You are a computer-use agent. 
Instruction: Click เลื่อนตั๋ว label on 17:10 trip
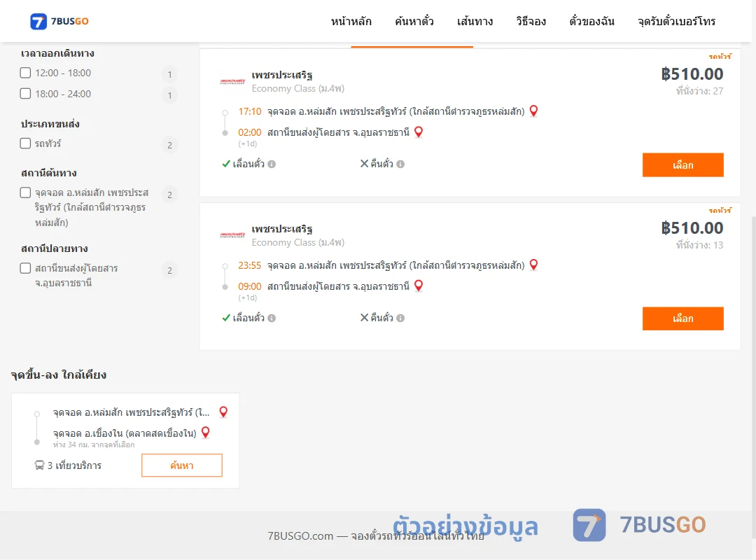(x=248, y=164)
